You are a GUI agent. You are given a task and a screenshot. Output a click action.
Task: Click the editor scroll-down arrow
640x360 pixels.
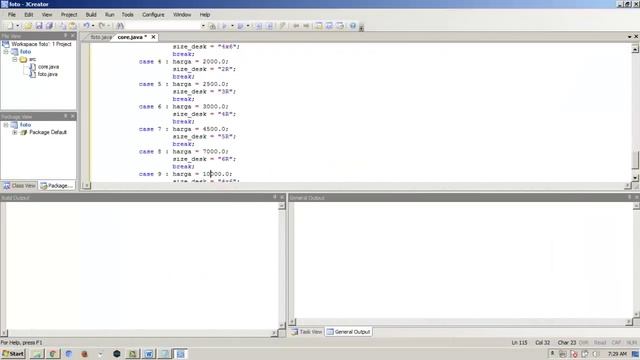pos(635,178)
